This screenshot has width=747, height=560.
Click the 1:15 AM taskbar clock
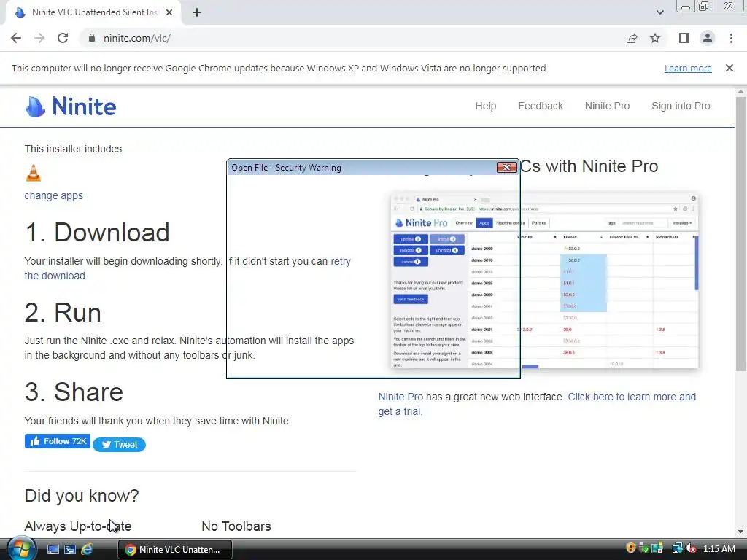(x=719, y=549)
